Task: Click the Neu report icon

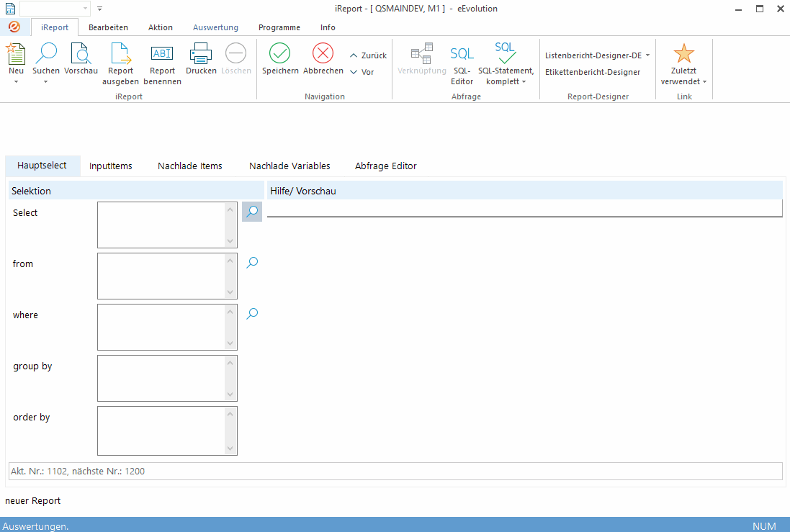Action: coord(16,53)
